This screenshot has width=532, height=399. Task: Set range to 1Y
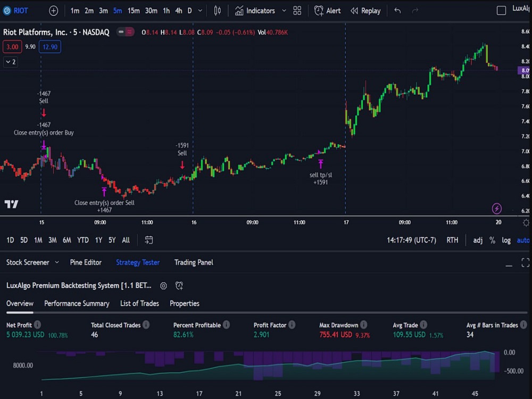point(99,240)
